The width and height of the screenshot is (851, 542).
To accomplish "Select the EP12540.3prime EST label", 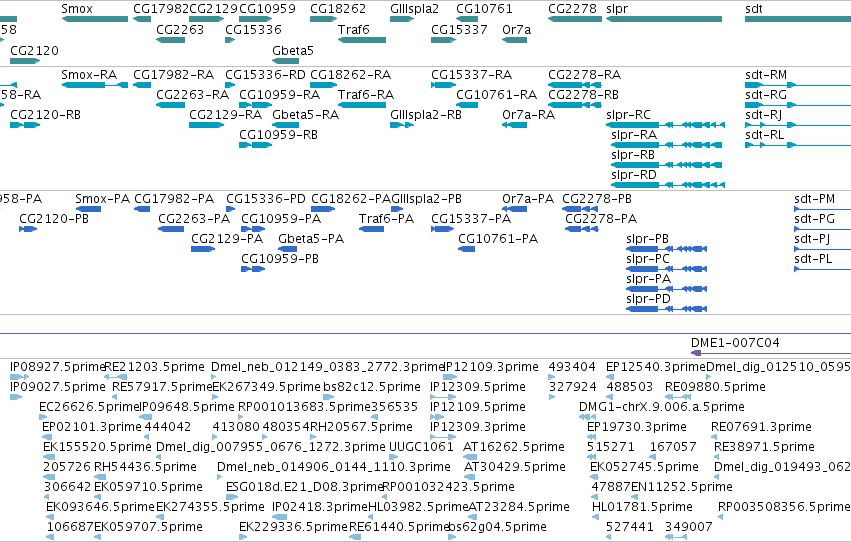I will [656, 367].
